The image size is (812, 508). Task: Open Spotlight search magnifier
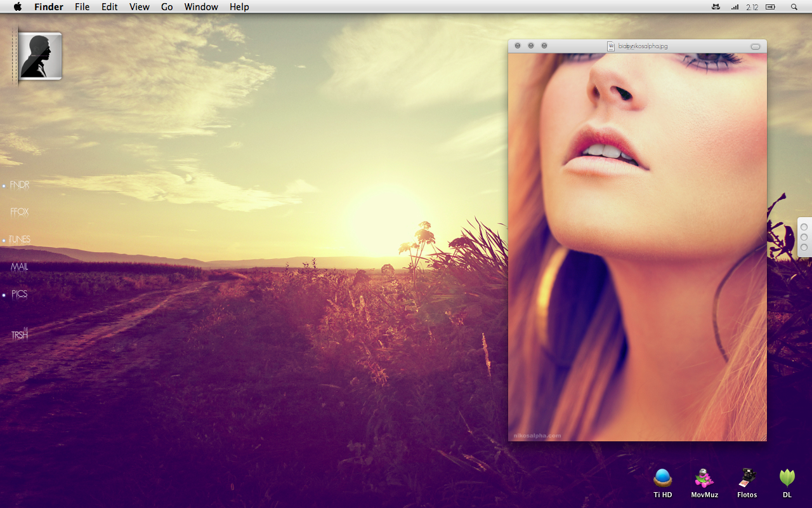pos(794,7)
